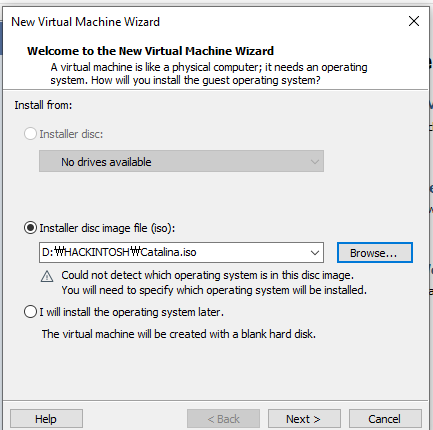Click the 'Install from:' label
The width and height of the screenshot is (433, 430).
43,105
